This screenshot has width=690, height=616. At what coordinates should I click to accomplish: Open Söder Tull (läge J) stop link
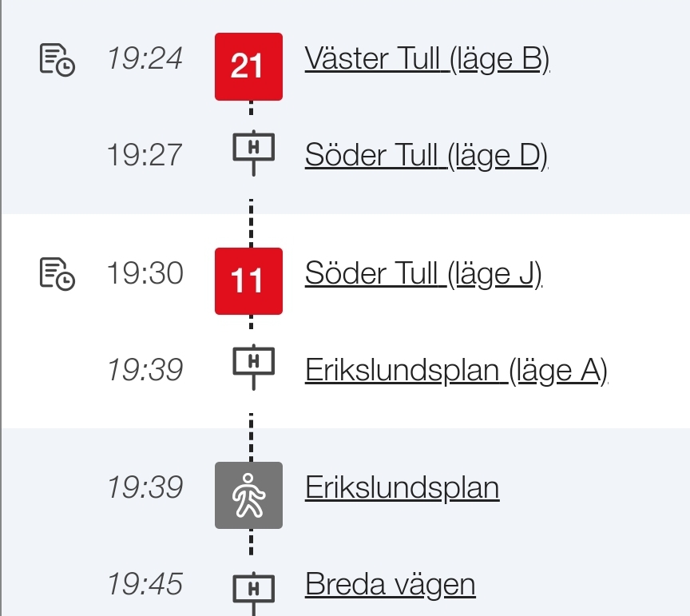click(x=423, y=273)
